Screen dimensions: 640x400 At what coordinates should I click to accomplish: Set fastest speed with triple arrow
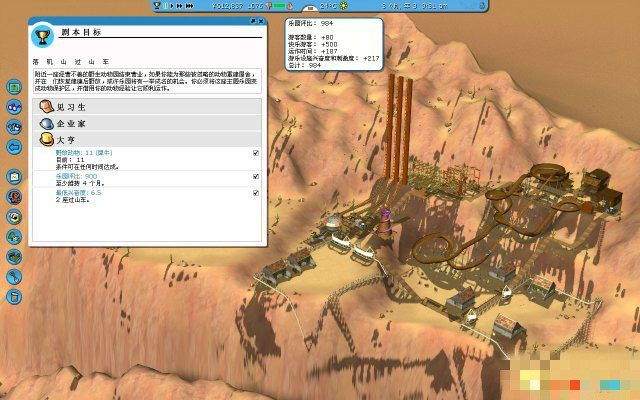point(189,6)
